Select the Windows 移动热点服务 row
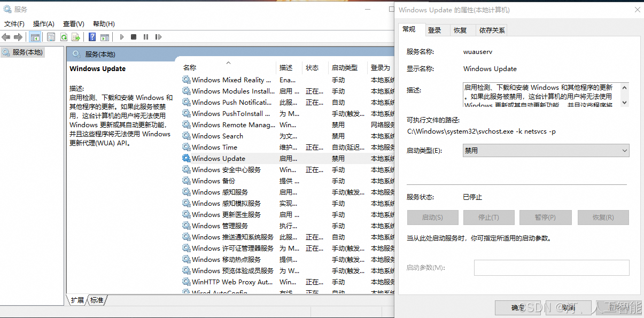 288,259
